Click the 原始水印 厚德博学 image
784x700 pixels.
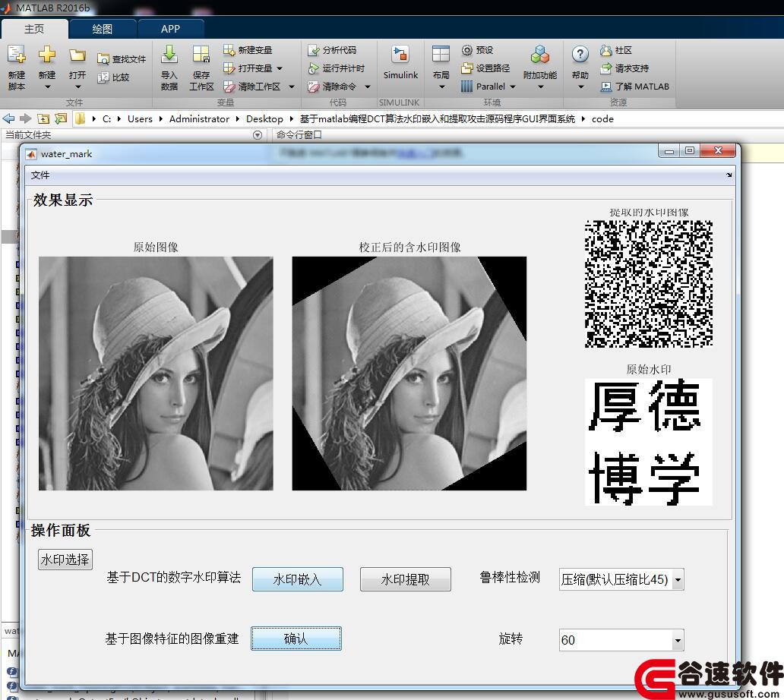pos(649,442)
